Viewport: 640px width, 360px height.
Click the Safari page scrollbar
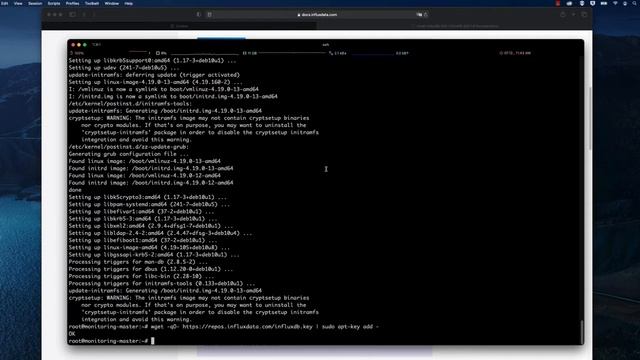(x=590, y=118)
